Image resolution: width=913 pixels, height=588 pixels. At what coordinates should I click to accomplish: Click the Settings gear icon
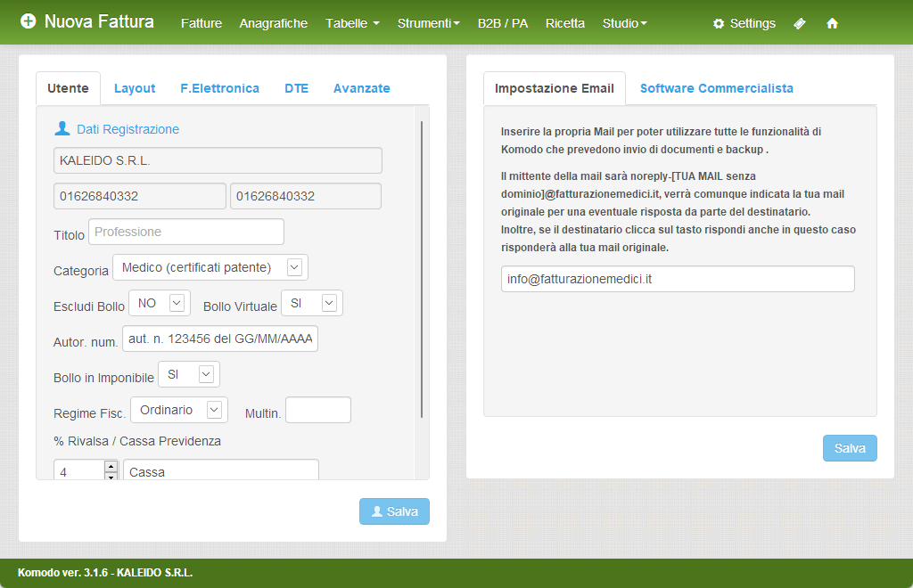tap(719, 24)
